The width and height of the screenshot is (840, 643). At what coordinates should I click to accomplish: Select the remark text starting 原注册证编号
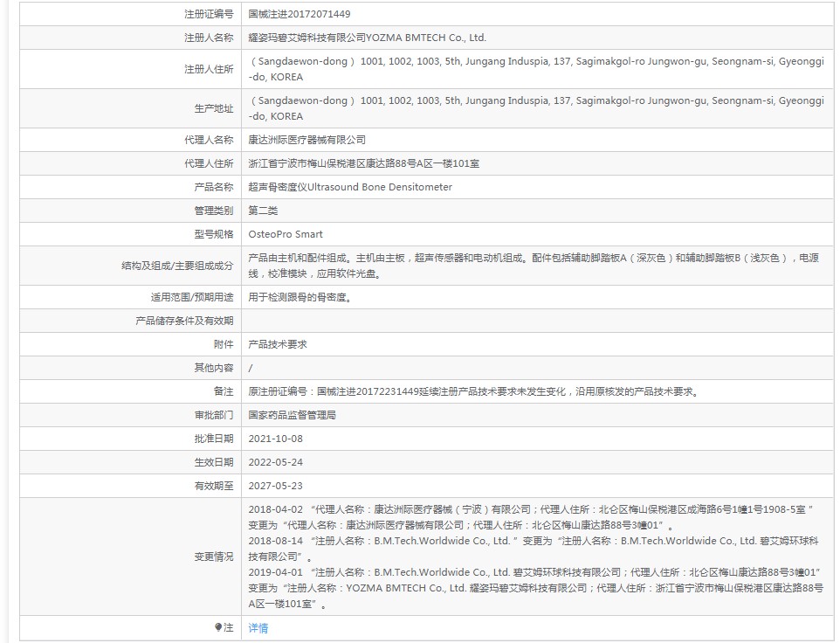(475, 391)
